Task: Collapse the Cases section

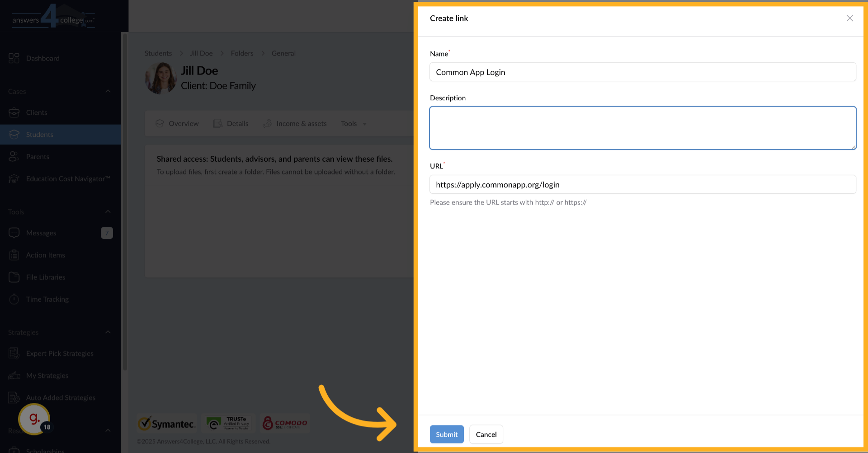Action: 108,91
